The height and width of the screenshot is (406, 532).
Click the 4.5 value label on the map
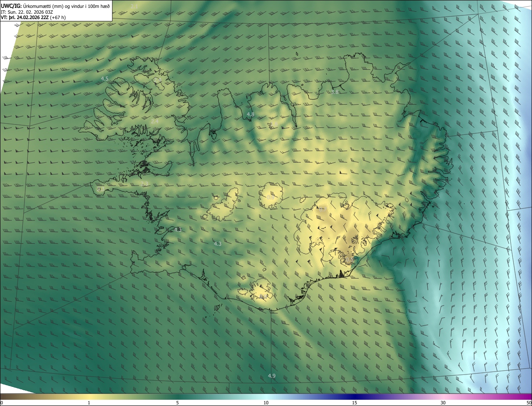105,78
